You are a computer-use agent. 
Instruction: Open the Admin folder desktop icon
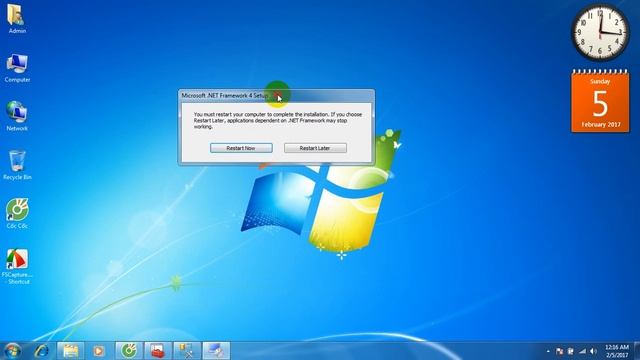tap(17, 19)
